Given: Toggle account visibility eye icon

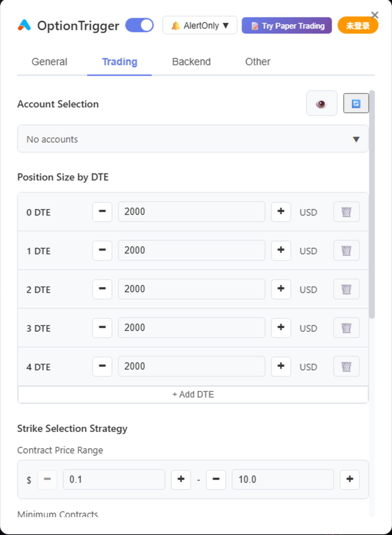Looking at the screenshot, I should tap(322, 103).
